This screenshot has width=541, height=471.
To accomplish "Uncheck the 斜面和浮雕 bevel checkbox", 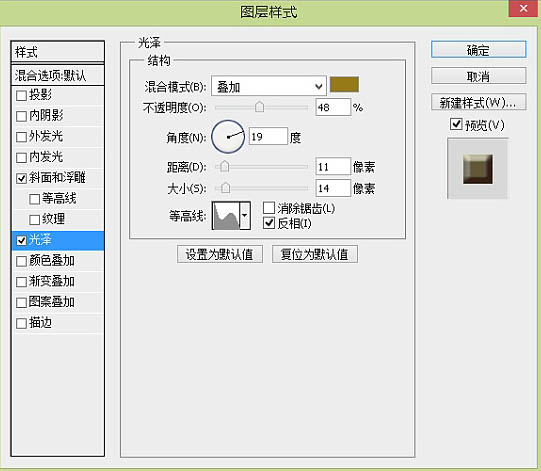I will point(21,178).
